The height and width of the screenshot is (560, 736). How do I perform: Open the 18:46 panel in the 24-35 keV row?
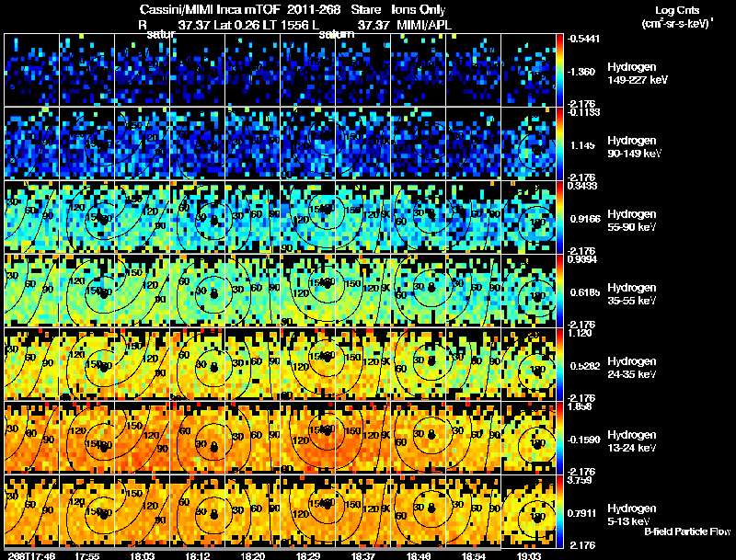point(419,364)
